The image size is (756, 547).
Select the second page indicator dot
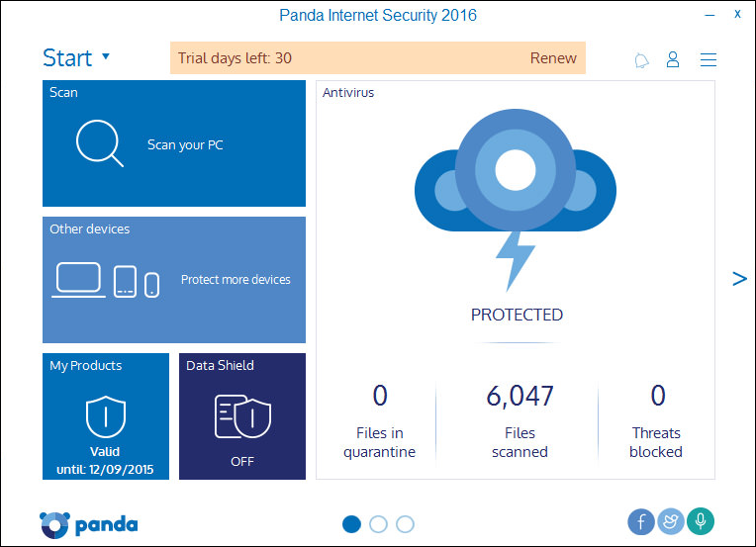coord(378,524)
